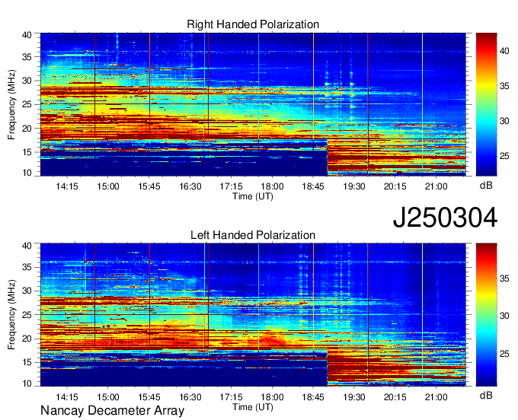The height and width of the screenshot is (420, 518).
Task: Click 19:30 tick under Left Handed plot
Action: pyautogui.click(x=354, y=397)
